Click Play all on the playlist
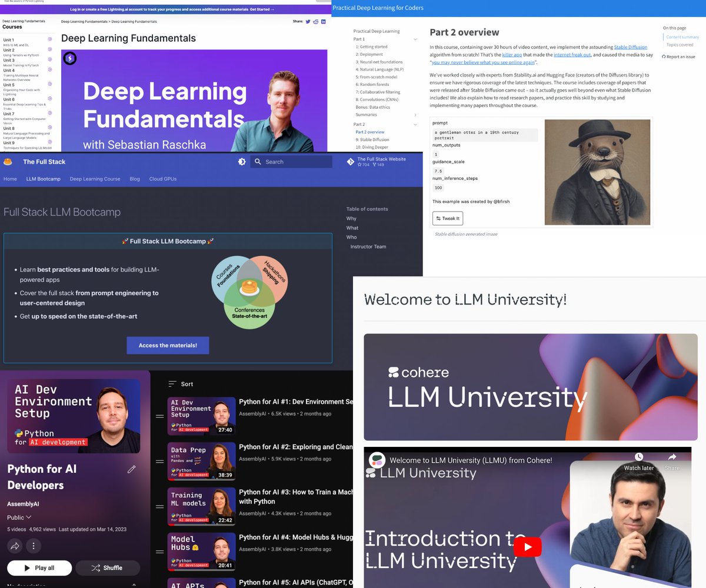The image size is (706, 588). point(39,568)
